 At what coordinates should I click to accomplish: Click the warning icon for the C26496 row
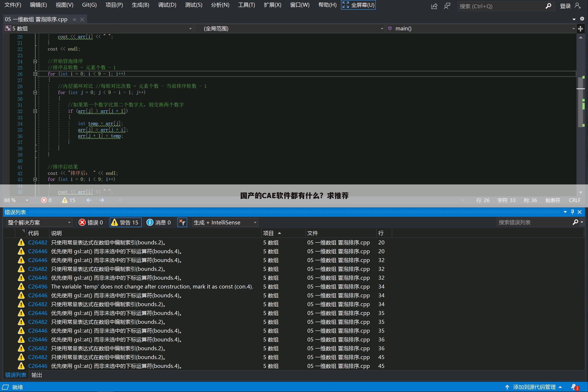click(21, 287)
